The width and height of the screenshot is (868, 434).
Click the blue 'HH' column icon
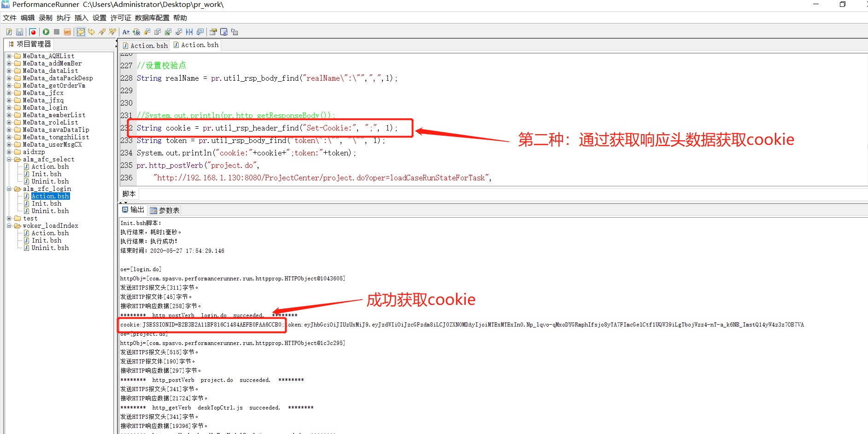189,32
